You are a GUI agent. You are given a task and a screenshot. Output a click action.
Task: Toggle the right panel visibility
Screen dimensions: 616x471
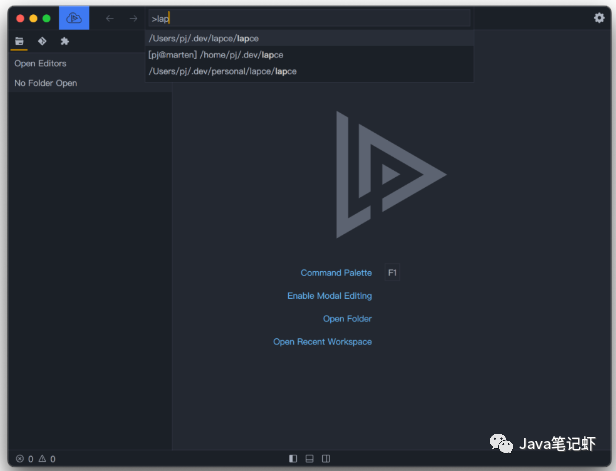pyautogui.click(x=326, y=458)
